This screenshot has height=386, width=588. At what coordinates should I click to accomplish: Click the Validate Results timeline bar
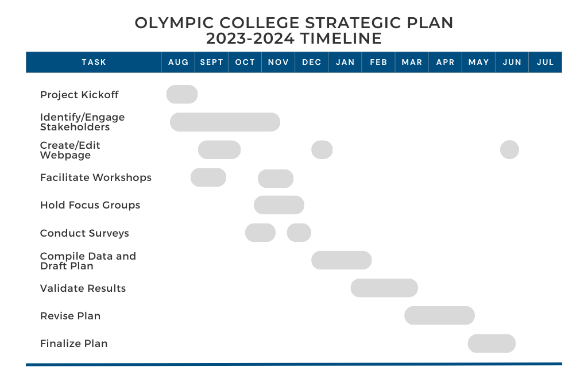(x=384, y=288)
